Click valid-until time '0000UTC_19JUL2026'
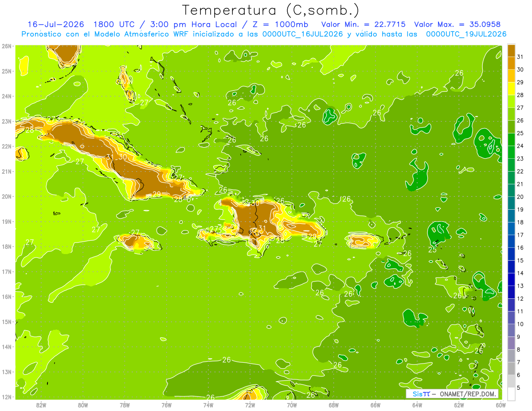Image resolution: width=532 pixels, height=411 pixels. point(466,34)
